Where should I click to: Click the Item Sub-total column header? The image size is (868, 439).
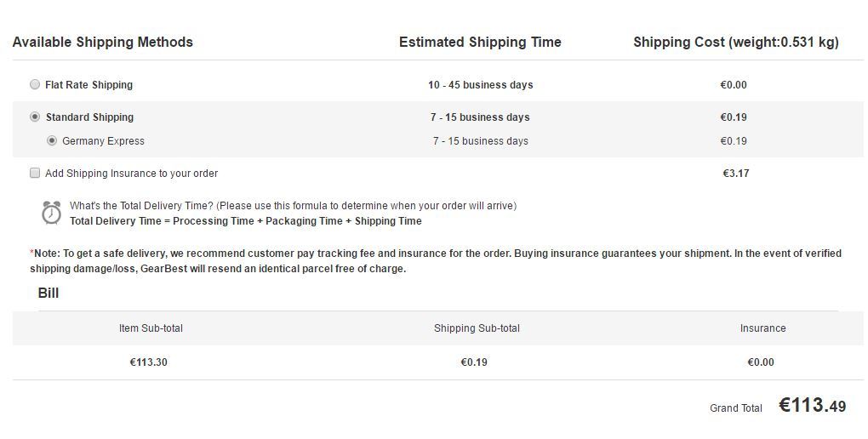coord(151,328)
